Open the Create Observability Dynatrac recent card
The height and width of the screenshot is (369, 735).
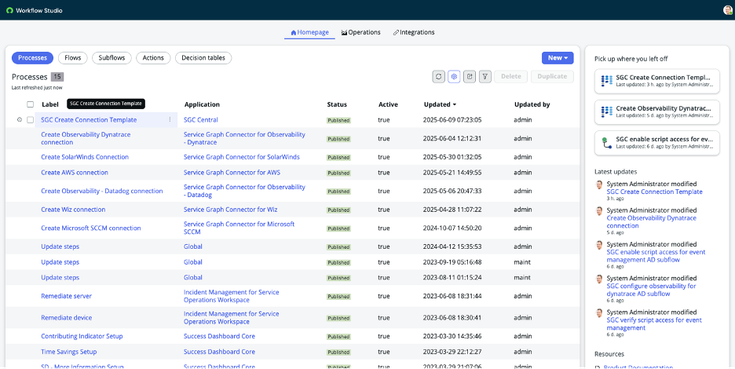[657, 112]
